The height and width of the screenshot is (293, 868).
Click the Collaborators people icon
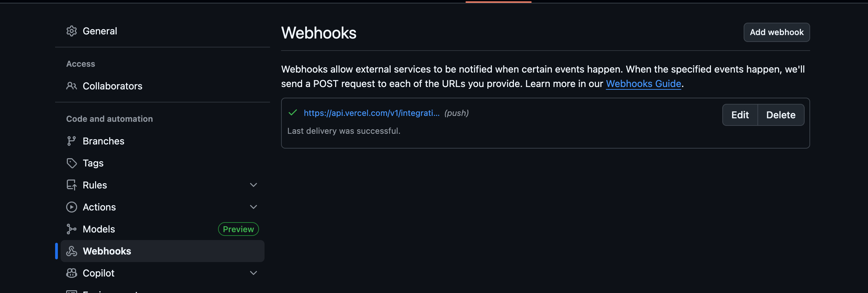(x=72, y=86)
